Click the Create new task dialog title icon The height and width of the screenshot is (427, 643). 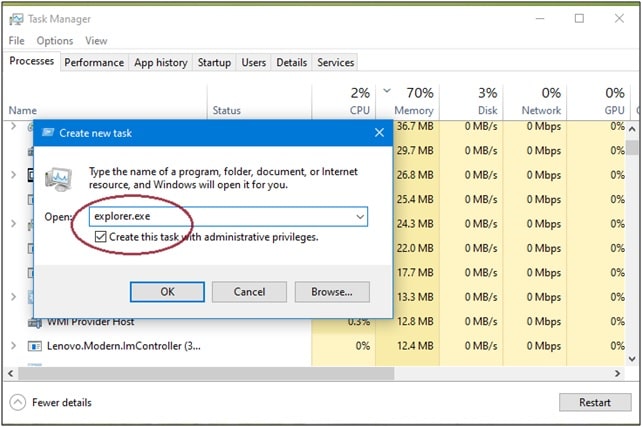click(48, 132)
